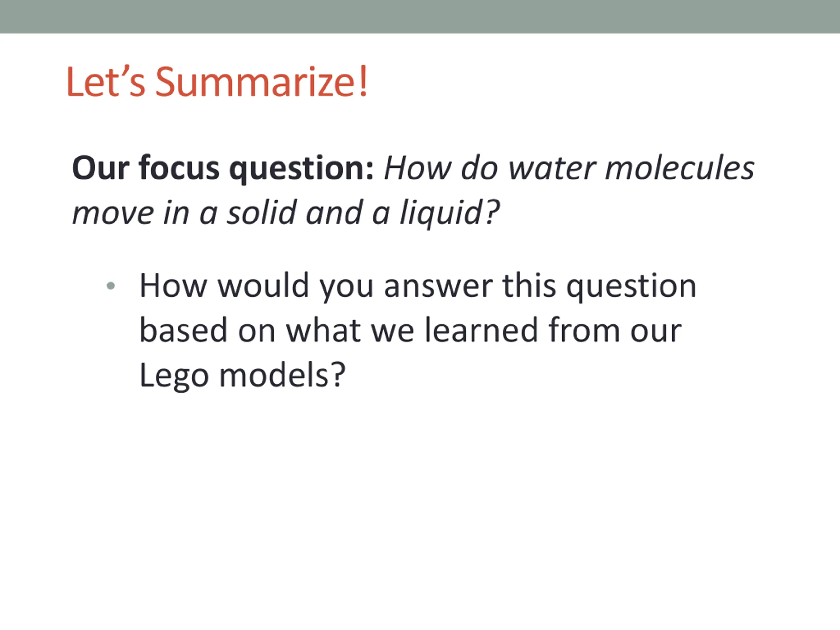Image resolution: width=840 pixels, height=630 pixels.
Task: Click the word "learned" in the bullet
Action: (481, 330)
